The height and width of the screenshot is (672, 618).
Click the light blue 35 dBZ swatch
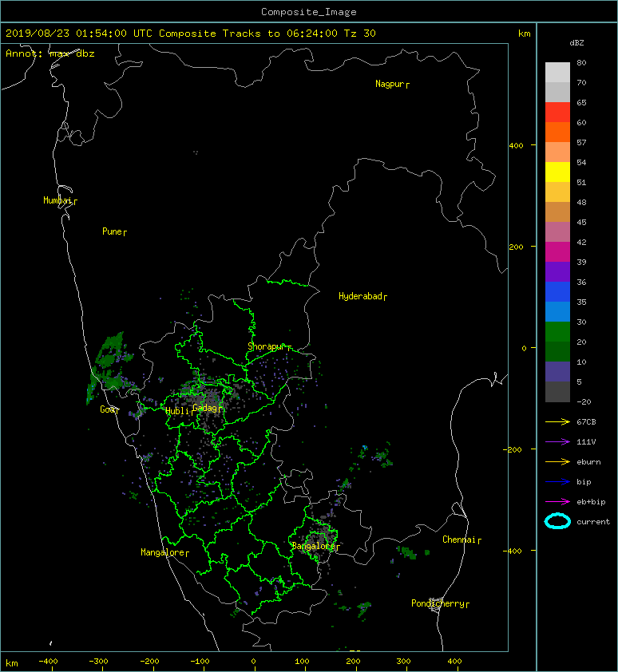point(557,311)
